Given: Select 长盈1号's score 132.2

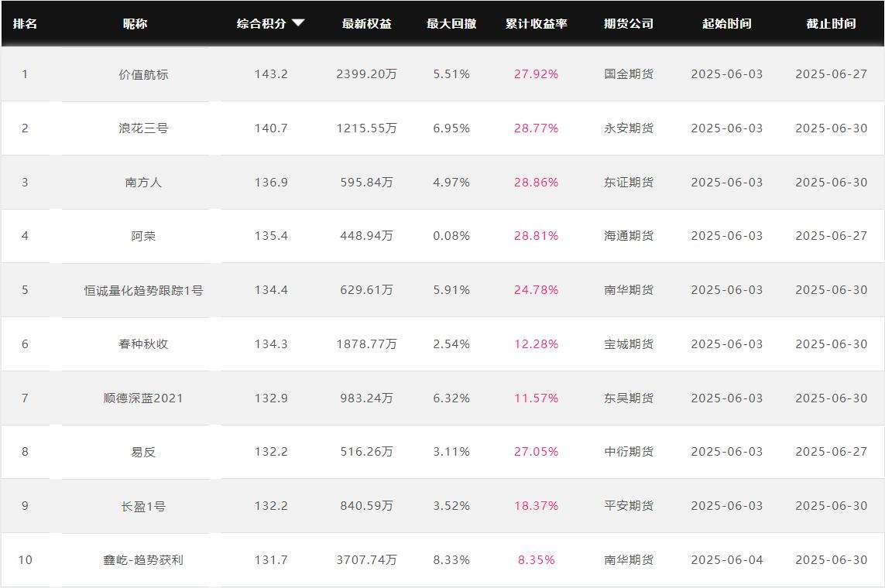Looking at the screenshot, I should [x=271, y=506].
